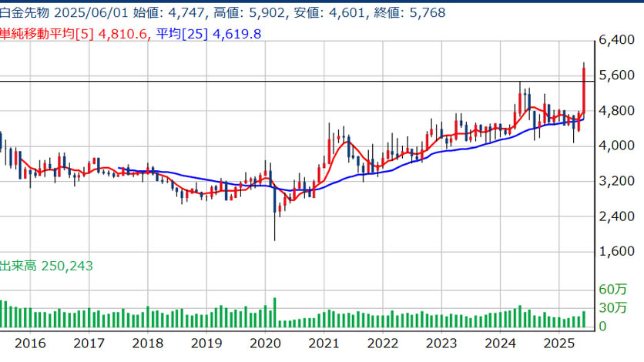The height and width of the screenshot is (362, 644).
Task: Click the 2016 year label
Action: click(x=30, y=343)
